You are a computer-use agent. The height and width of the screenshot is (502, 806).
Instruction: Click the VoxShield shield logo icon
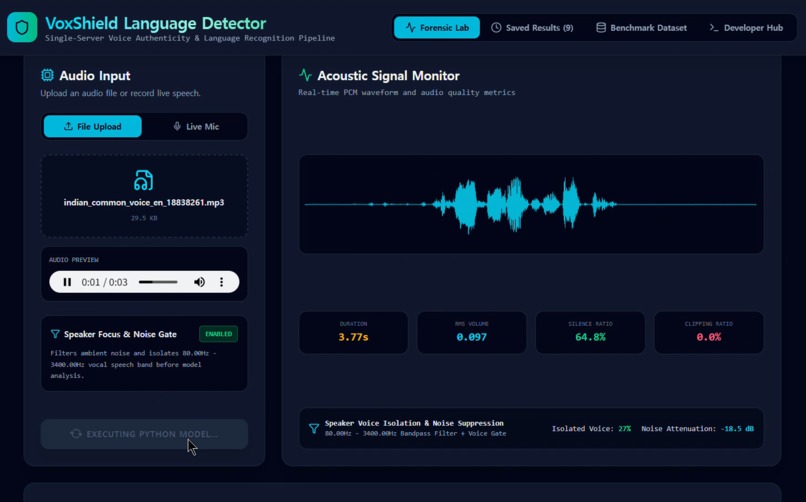click(22, 27)
